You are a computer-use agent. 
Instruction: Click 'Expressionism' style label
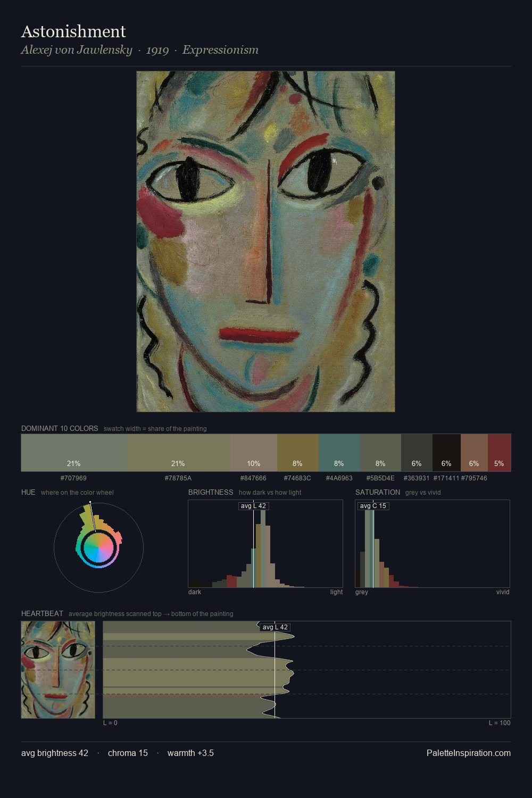(x=220, y=50)
